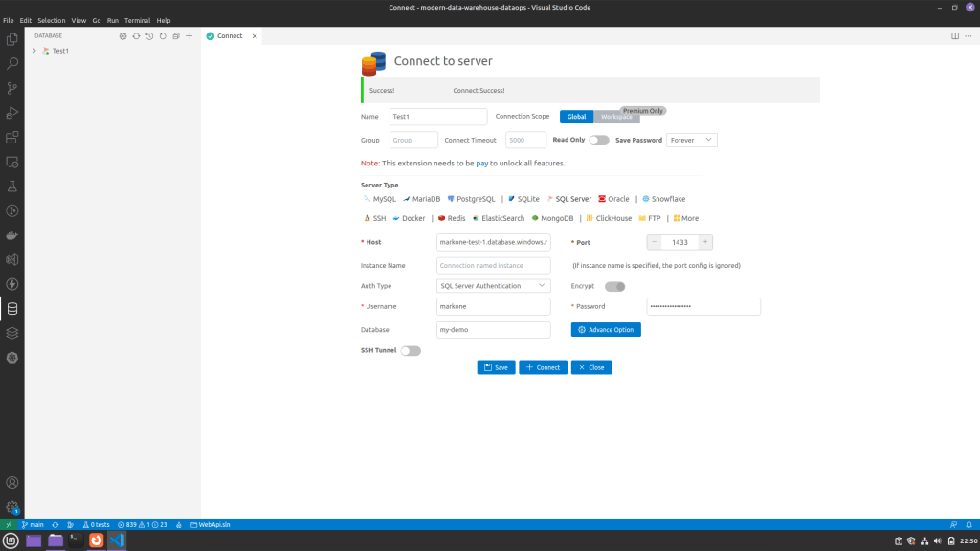This screenshot has width=980, height=551.
Task: Select the PostgreSQL server type tab
Action: (x=471, y=199)
